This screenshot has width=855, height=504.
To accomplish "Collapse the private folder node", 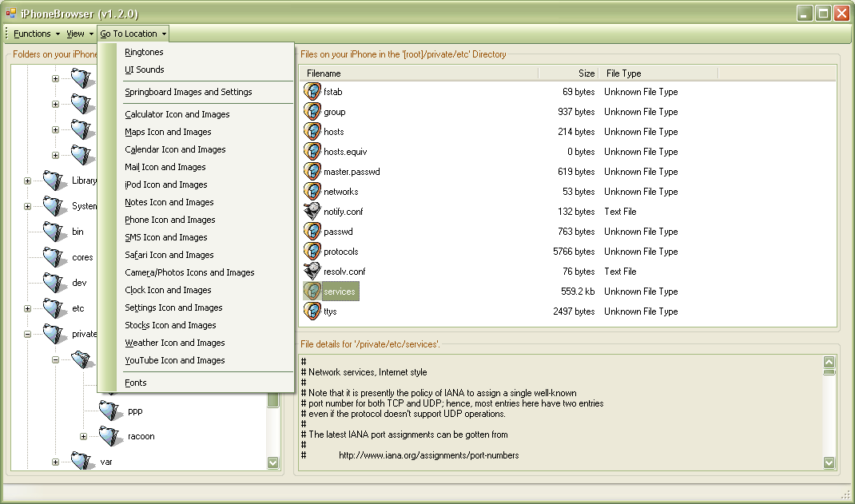I will (x=27, y=334).
